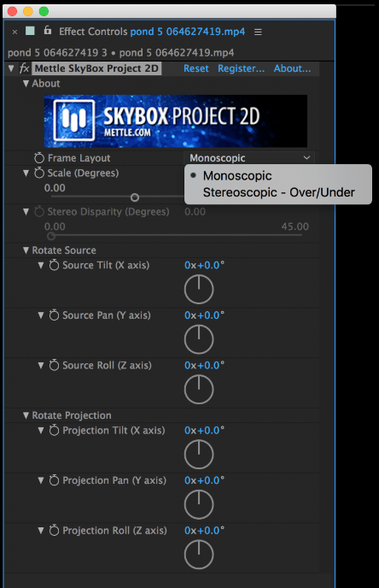Collapse the Rotate Source group
This screenshot has height=588, width=379.
26,250
